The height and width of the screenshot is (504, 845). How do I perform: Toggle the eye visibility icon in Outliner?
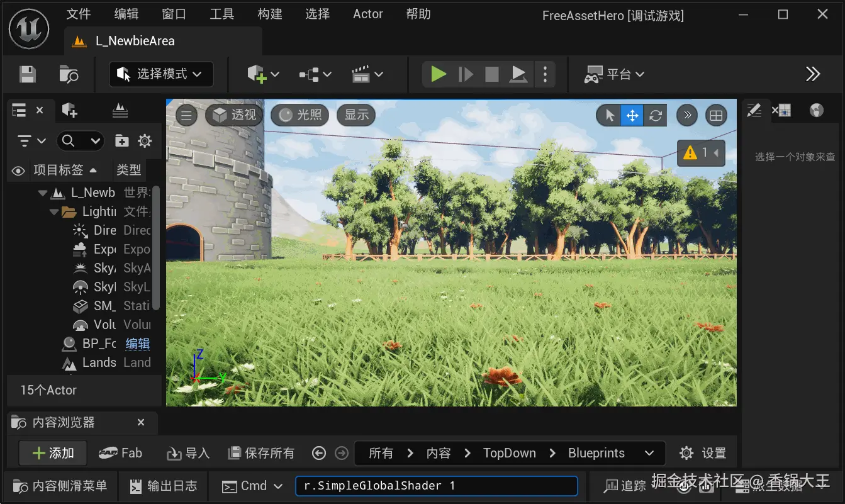point(18,170)
